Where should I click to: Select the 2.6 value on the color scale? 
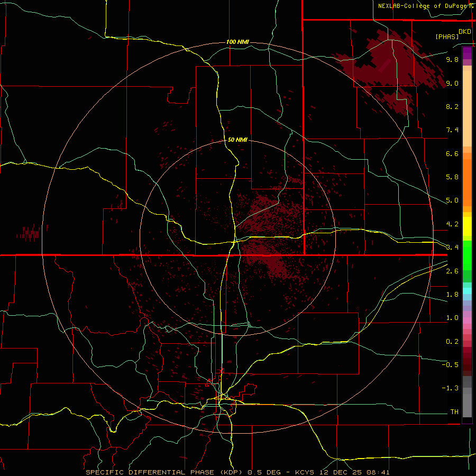click(452, 271)
